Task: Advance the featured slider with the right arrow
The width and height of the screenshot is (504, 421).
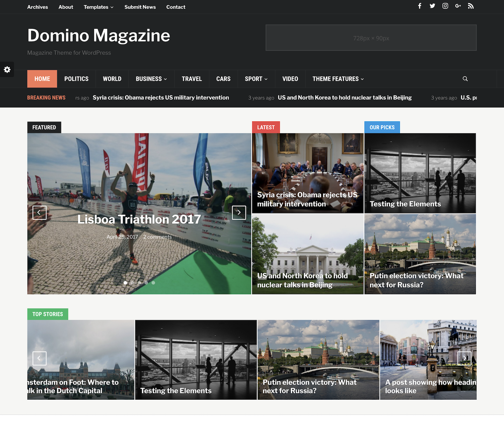Action: pos(239,213)
